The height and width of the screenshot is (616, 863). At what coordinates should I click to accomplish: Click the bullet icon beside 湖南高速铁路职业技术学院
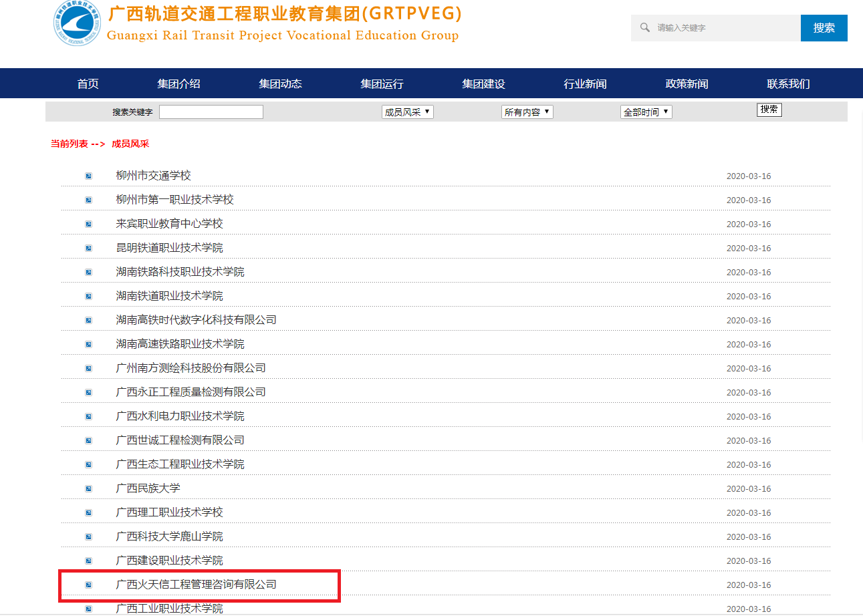pos(88,344)
